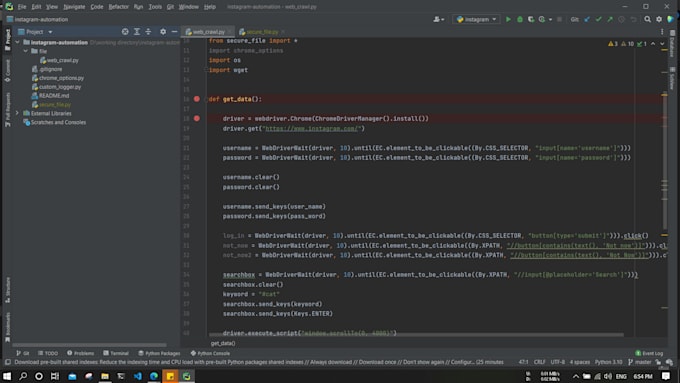Switch to web_crawl.py editor tab

click(x=209, y=32)
